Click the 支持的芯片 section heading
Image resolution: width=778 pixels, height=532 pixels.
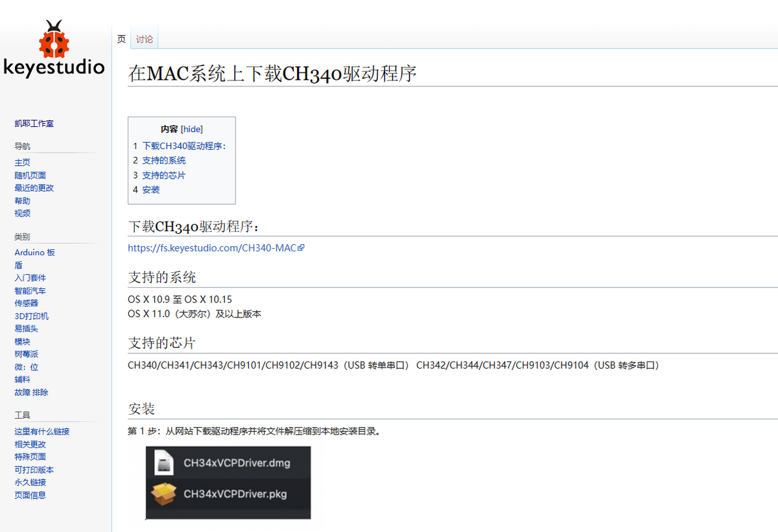pos(162,343)
